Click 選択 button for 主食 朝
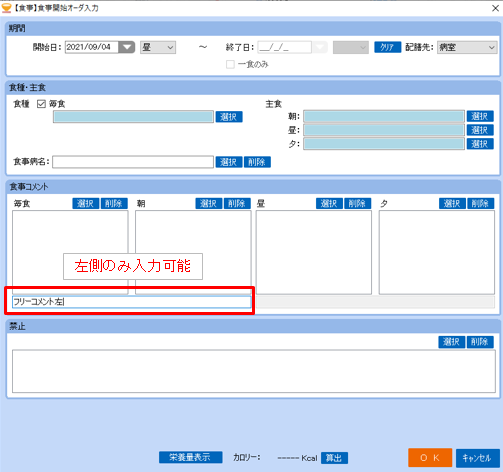The height and width of the screenshot is (472, 503). (480, 116)
